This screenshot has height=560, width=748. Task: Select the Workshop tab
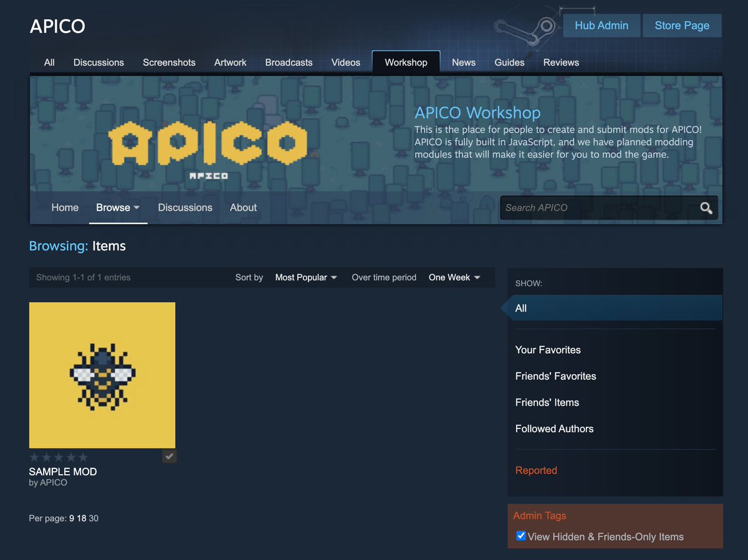(406, 62)
